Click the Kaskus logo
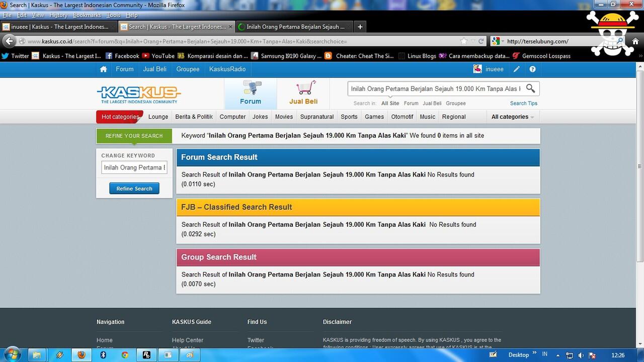This screenshot has width=644, height=362. click(138, 94)
